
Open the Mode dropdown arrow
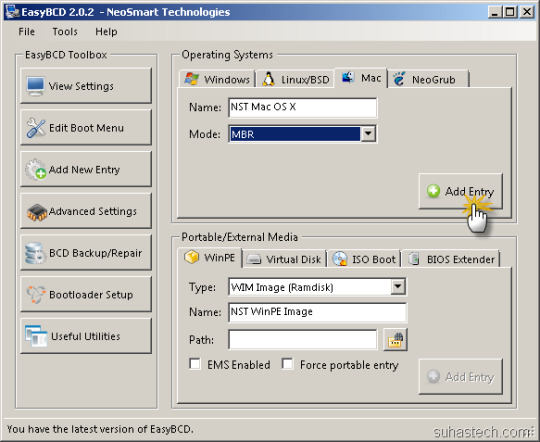[x=368, y=134]
